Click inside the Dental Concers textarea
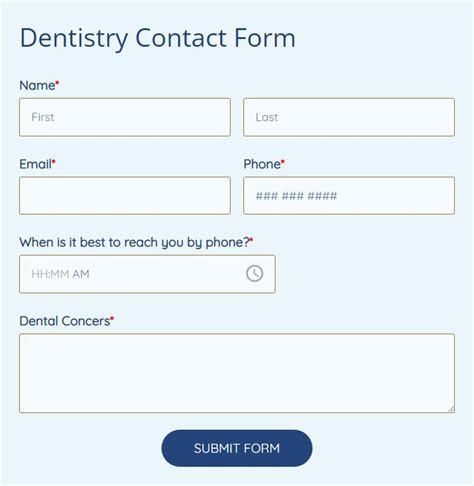The image size is (474, 486). (x=237, y=373)
